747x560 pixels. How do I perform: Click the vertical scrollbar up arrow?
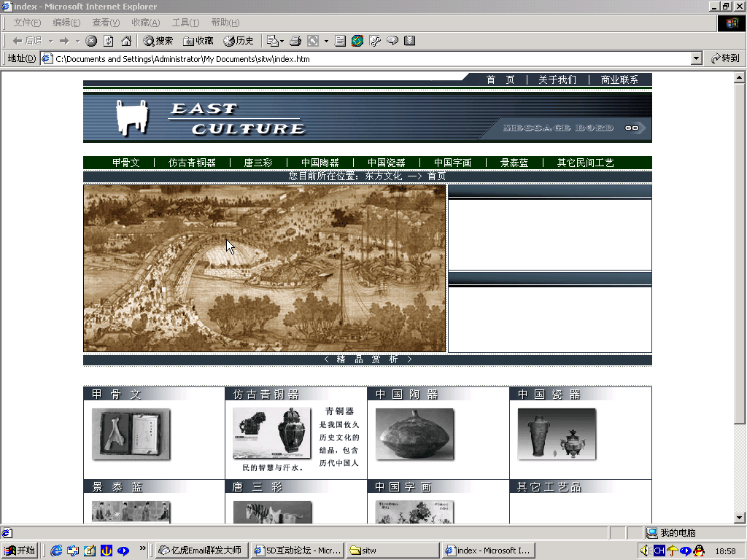point(740,77)
